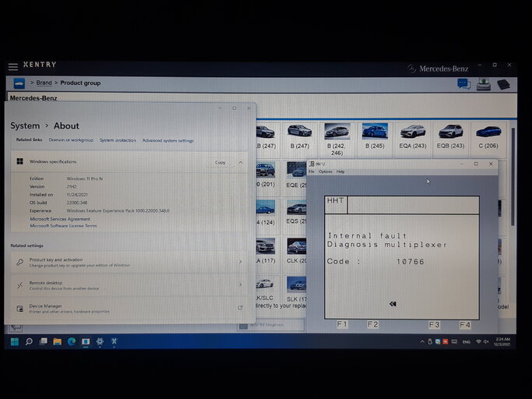Viewport: 532px width, 399px height.
Task: Open Wi-Fi network icon in system tray
Action: pos(478,341)
